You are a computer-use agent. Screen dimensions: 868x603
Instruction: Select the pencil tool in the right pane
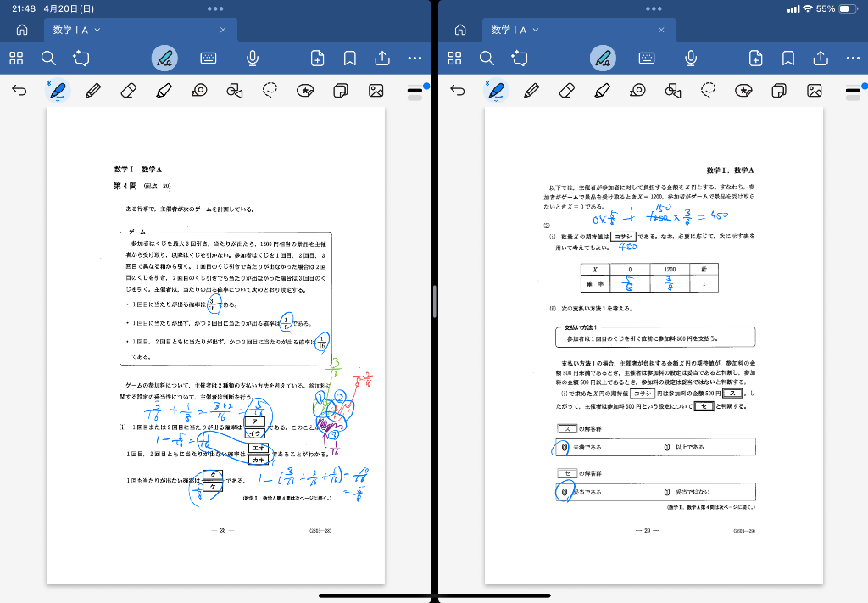531,90
